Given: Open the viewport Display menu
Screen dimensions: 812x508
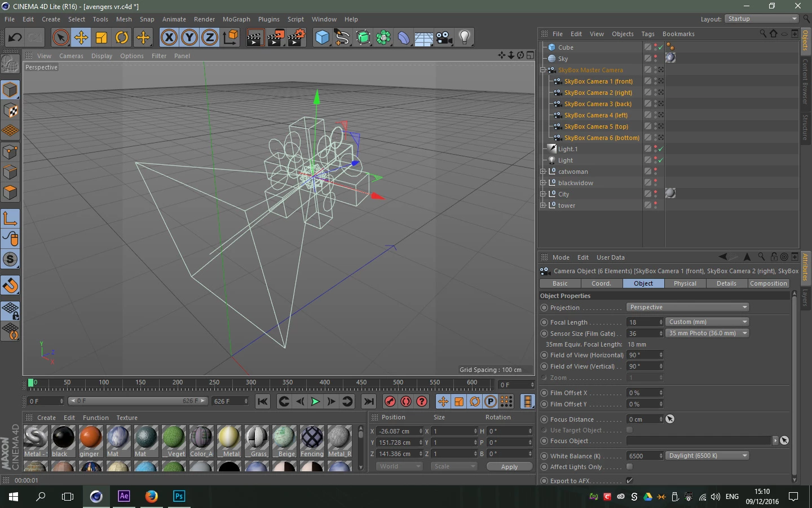Looking at the screenshot, I should click(101, 56).
